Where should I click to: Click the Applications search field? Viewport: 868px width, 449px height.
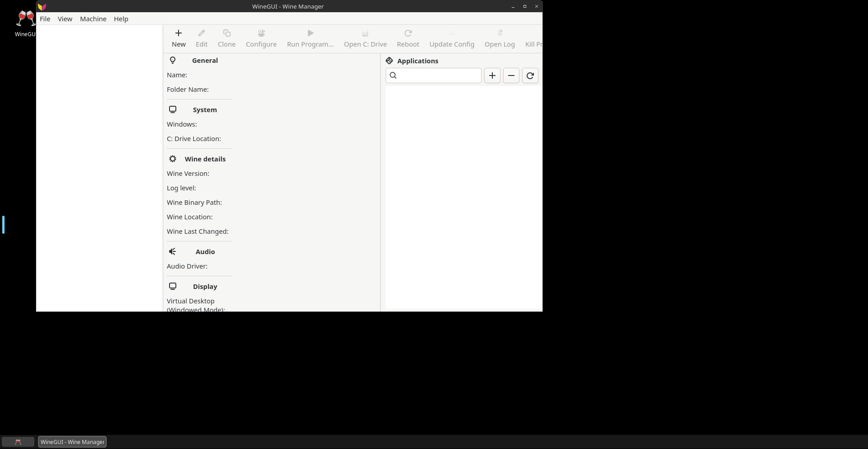[439, 76]
